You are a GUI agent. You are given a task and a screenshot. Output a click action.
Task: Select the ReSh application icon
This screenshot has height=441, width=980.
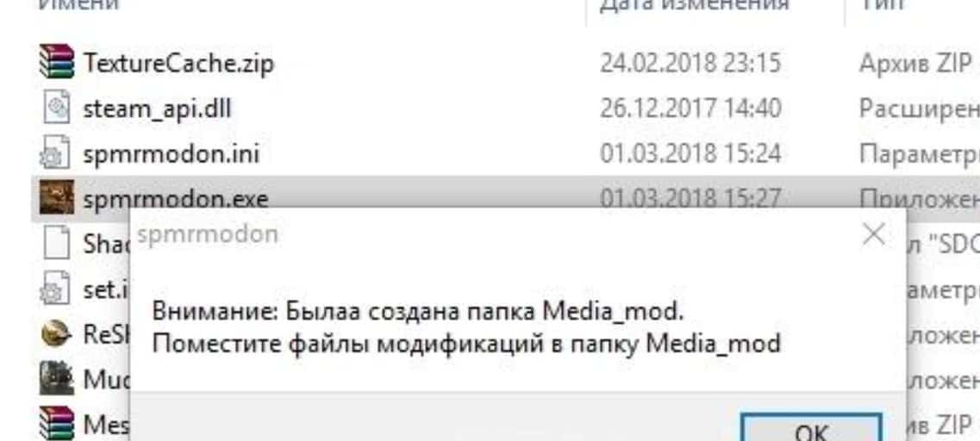pos(56,333)
